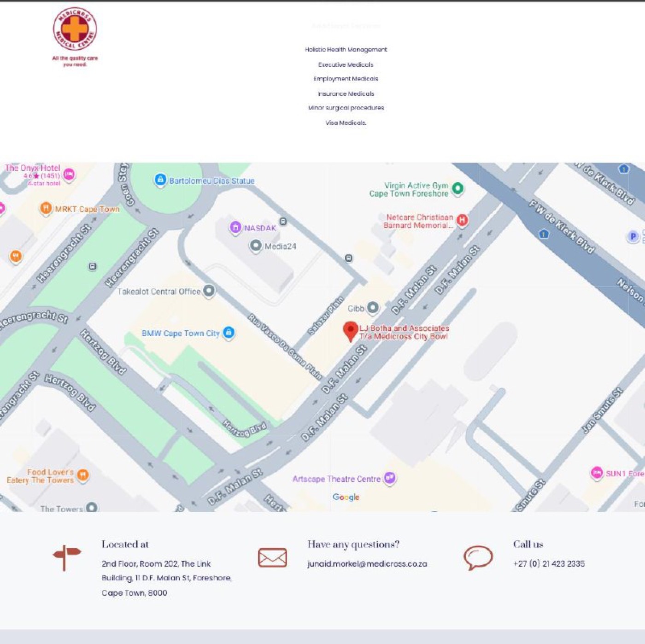Select the speech bubble Call us icon
This screenshot has height=644, width=645.
476,558
